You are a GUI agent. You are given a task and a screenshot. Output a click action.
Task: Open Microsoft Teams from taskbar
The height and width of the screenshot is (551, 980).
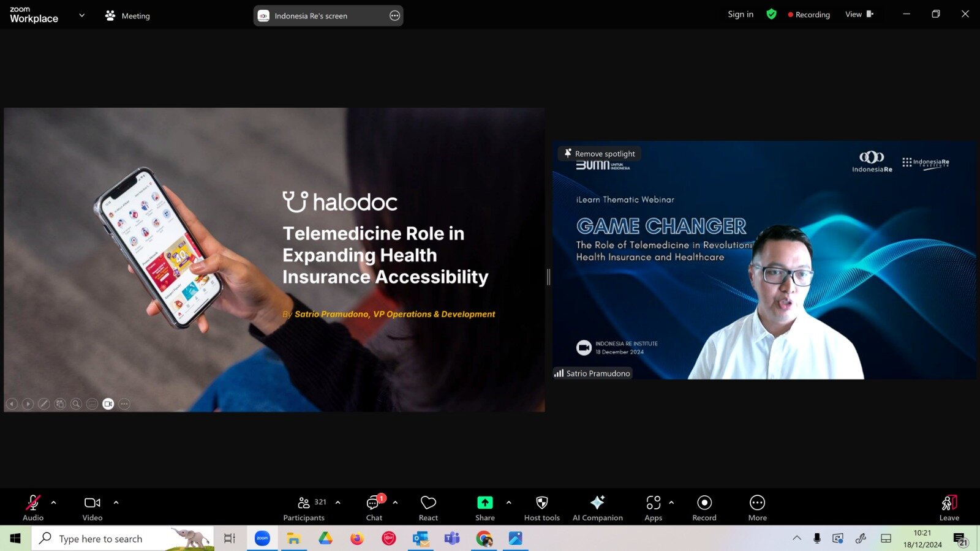pyautogui.click(x=452, y=539)
